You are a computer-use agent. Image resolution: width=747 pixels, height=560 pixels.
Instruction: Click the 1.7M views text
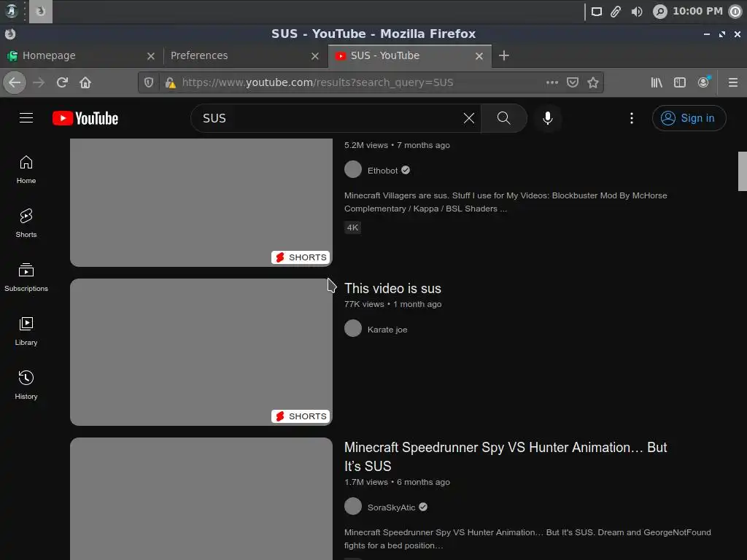click(x=366, y=482)
